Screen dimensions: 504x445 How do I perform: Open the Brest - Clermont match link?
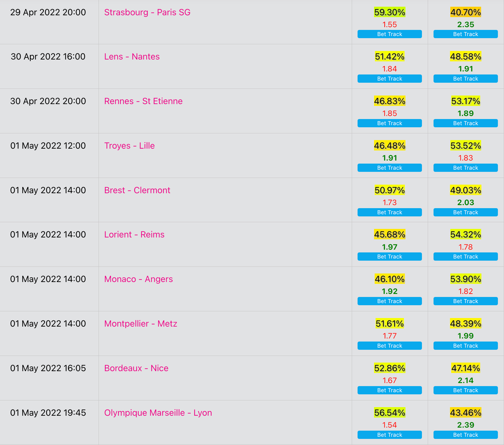coord(137,190)
